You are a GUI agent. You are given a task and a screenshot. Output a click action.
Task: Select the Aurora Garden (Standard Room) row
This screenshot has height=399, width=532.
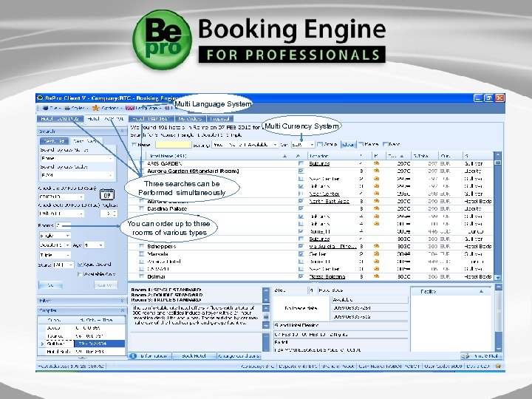pos(310,171)
